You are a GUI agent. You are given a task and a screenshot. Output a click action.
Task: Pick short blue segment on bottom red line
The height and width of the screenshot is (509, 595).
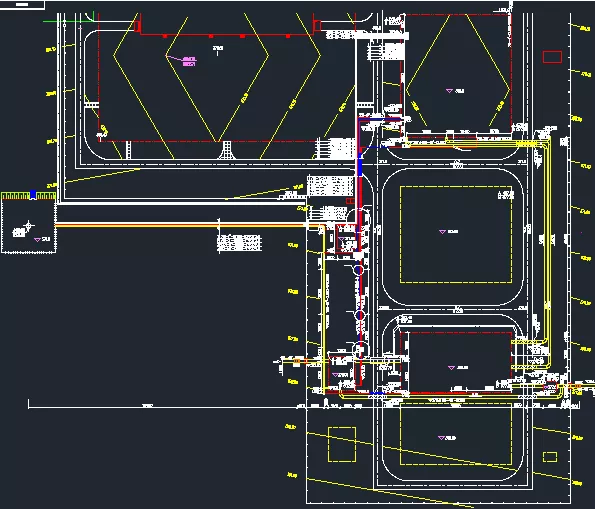point(376,393)
